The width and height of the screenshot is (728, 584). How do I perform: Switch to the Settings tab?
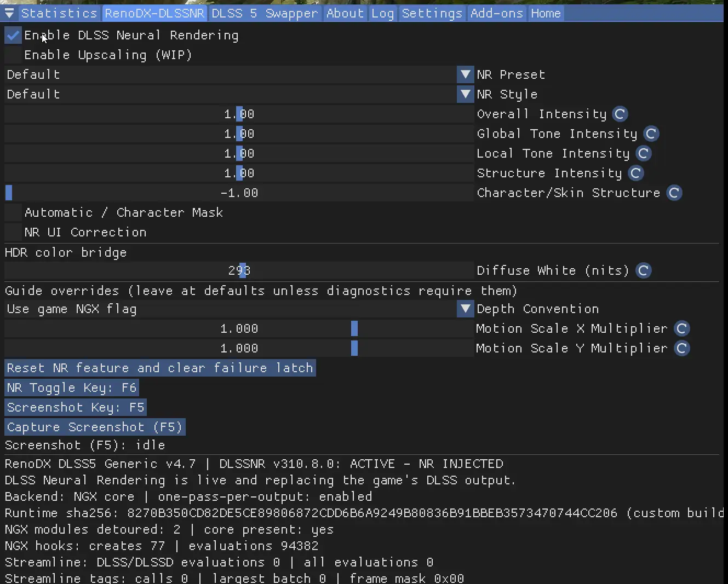pyautogui.click(x=432, y=13)
